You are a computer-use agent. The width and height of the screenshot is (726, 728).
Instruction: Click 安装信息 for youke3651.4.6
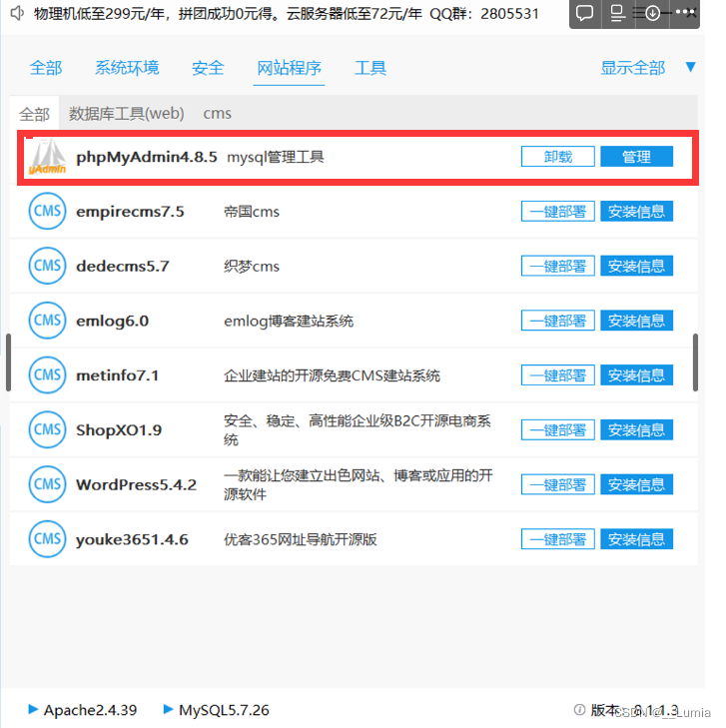[x=636, y=539]
